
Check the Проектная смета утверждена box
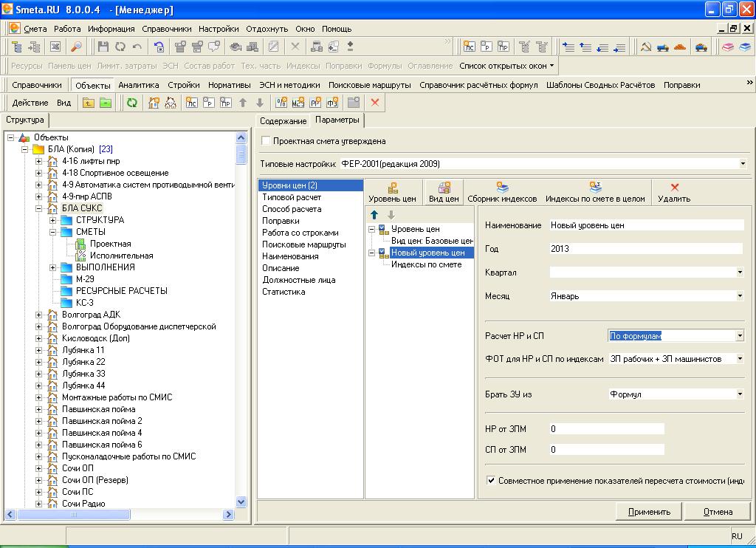pos(265,141)
